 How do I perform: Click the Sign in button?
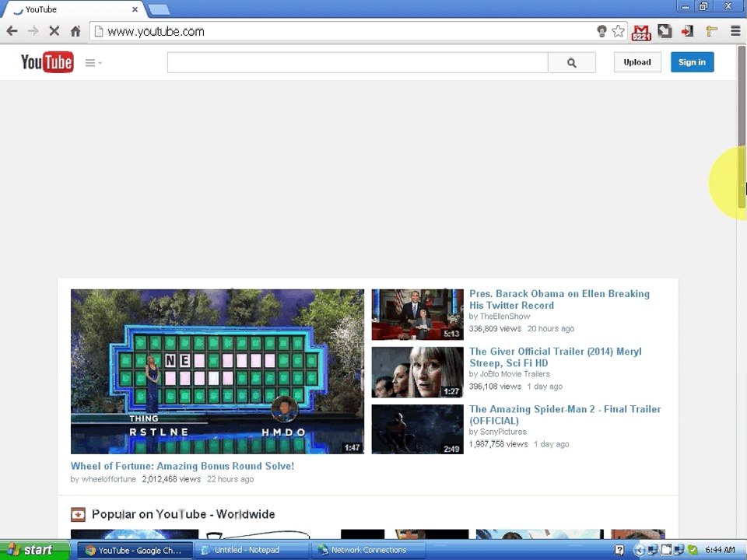(x=692, y=62)
